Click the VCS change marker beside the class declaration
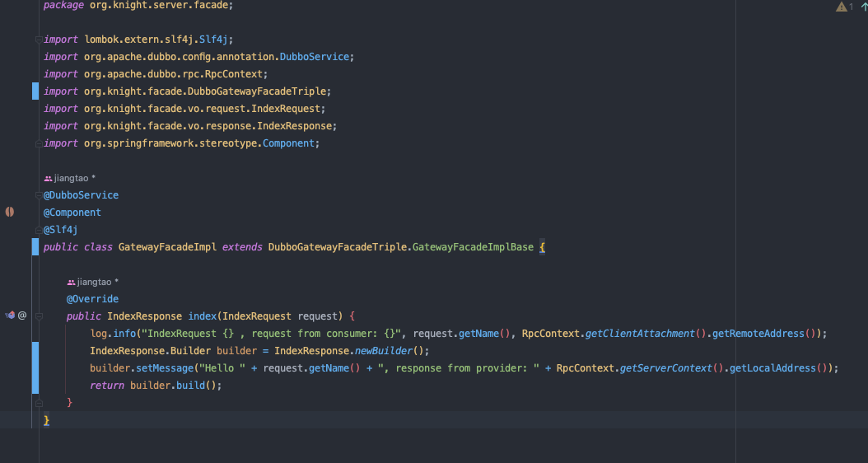The height and width of the screenshot is (463, 868). (35, 246)
